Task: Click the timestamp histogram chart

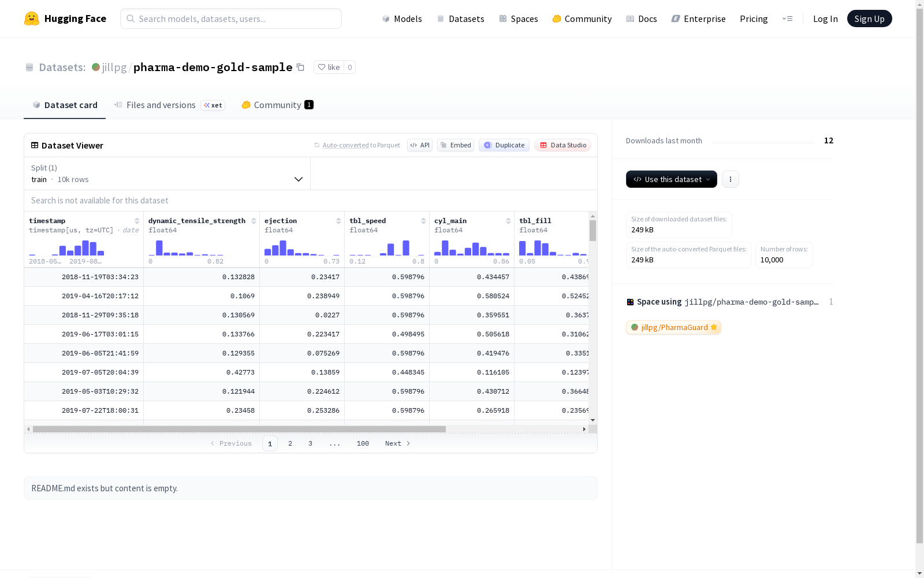Action: (x=66, y=247)
